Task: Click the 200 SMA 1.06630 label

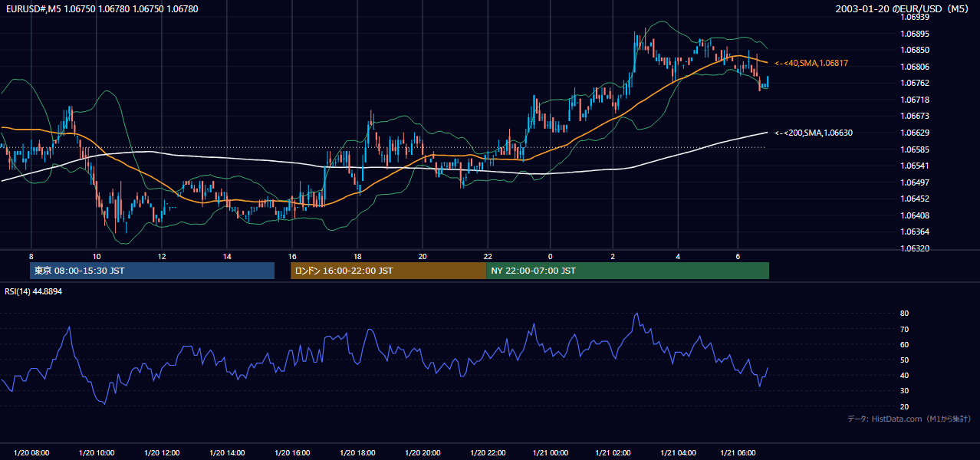Action: click(x=814, y=133)
